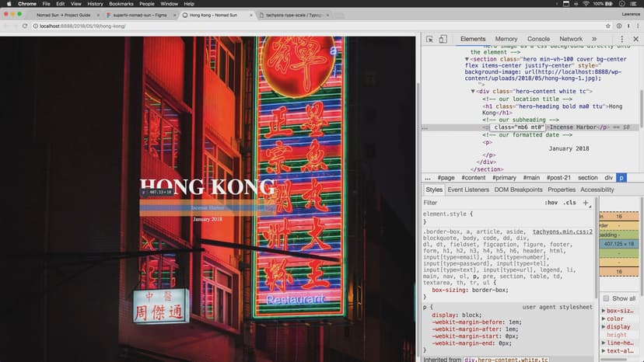The width and height of the screenshot is (644, 362).
Task: Toggle the .cls element classes panel
Action: coord(570,203)
